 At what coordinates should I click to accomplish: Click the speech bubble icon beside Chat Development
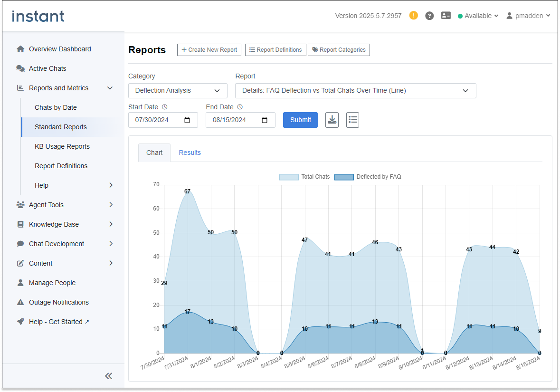coord(20,244)
